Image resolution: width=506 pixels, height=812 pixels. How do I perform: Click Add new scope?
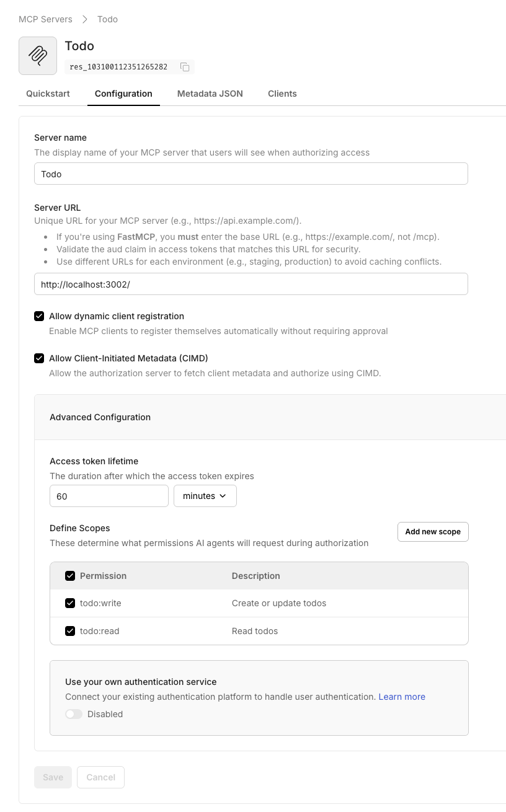tap(432, 532)
